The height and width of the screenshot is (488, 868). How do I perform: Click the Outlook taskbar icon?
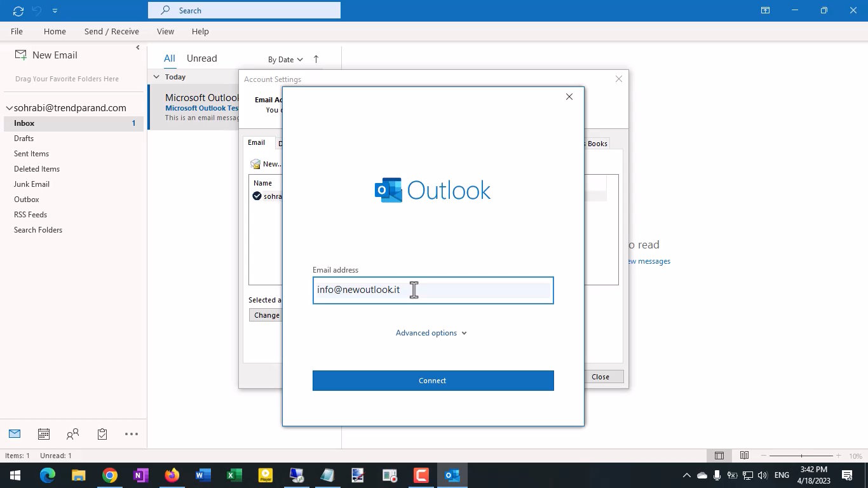(452, 475)
